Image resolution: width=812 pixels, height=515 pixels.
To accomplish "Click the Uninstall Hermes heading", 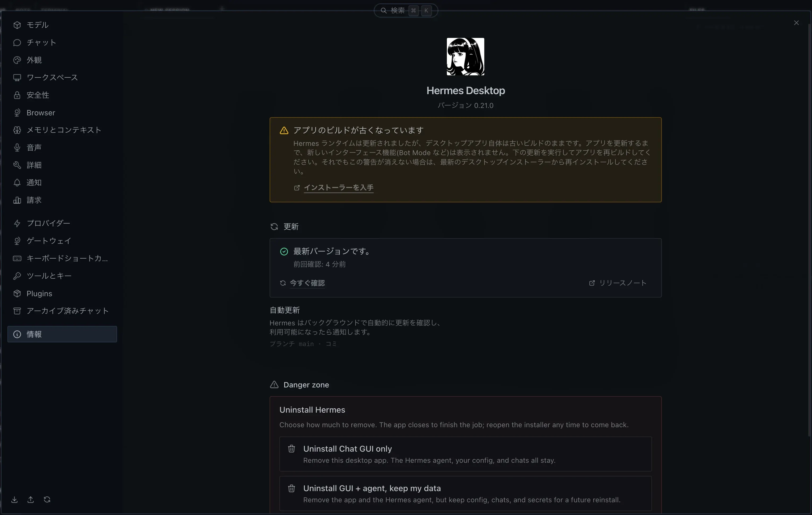I will click(312, 410).
